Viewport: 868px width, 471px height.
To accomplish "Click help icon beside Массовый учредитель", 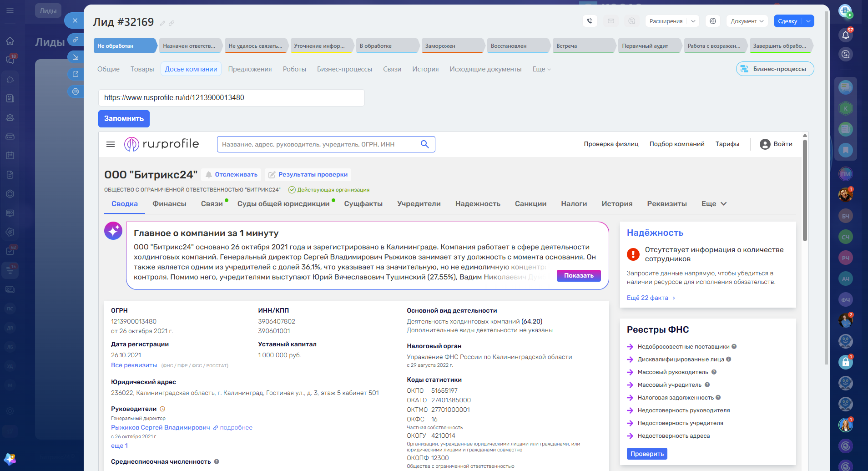I will tap(707, 385).
